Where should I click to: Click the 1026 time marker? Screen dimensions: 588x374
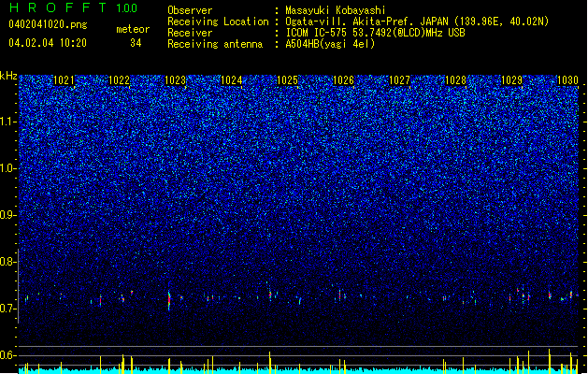(x=343, y=80)
